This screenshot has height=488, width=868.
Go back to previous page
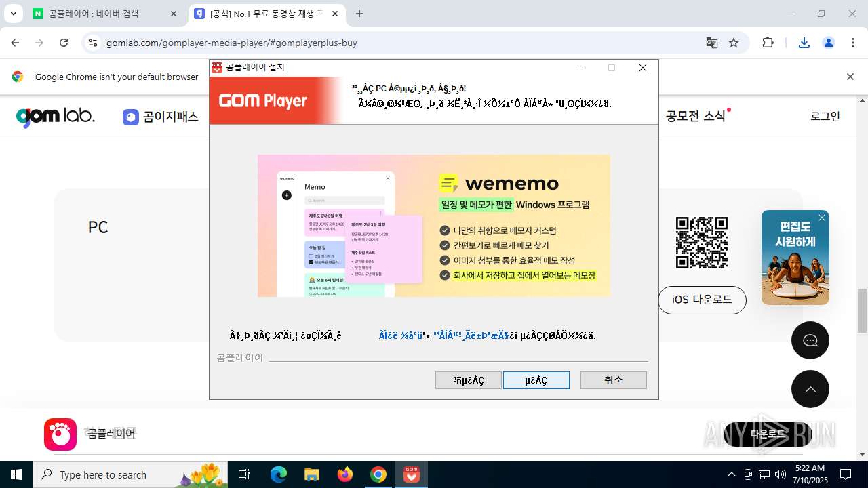click(x=16, y=43)
